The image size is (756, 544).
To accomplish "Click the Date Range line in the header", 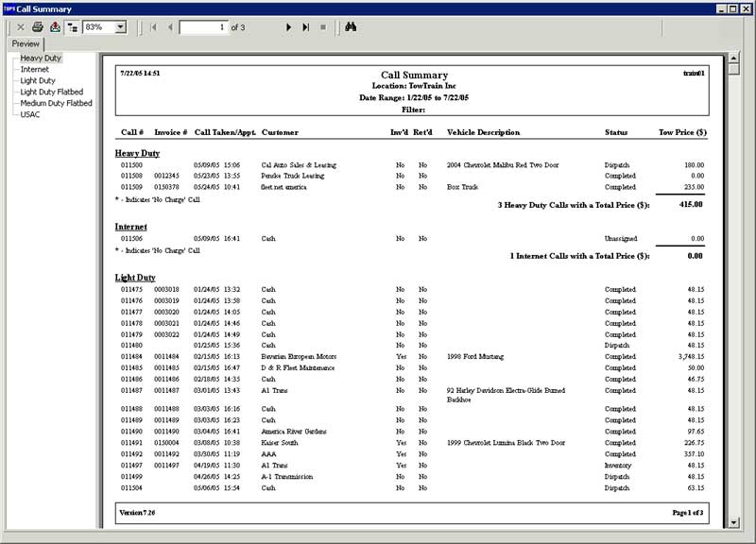I will [414, 98].
